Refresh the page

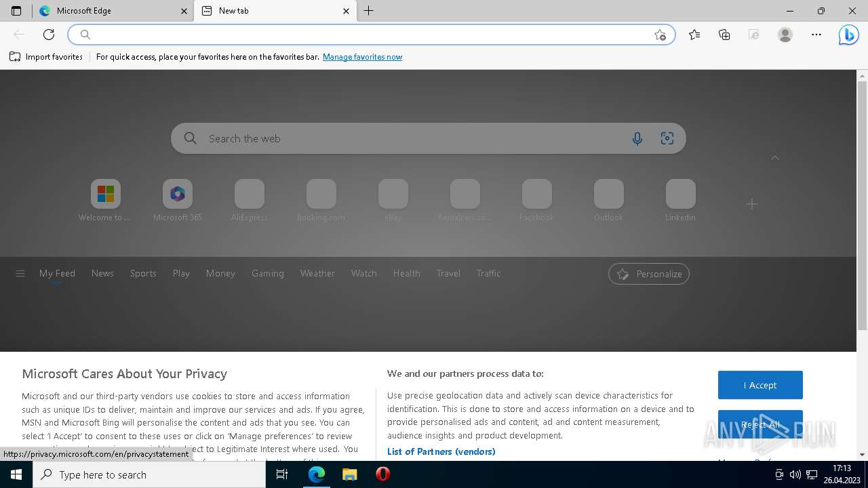point(49,35)
